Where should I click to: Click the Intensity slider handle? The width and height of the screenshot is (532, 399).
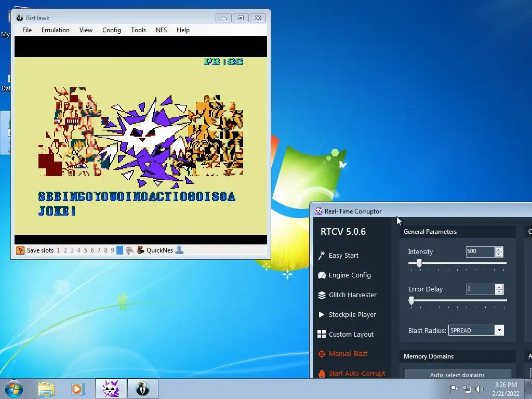(x=419, y=263)
